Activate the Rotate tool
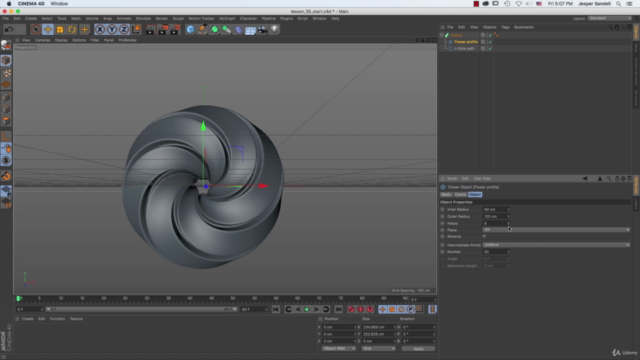640x360 pixels. click(x=72, y=29)
